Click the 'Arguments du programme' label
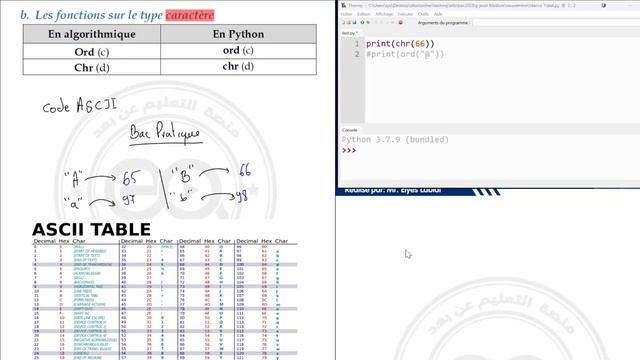This screenshot has width=640, height=360. tap(443, 23)
